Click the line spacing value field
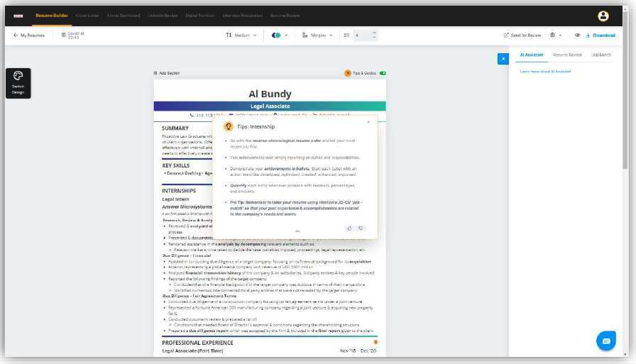Image resolution: width=636 pixels, height=364 pixels. tap(361, 35)
